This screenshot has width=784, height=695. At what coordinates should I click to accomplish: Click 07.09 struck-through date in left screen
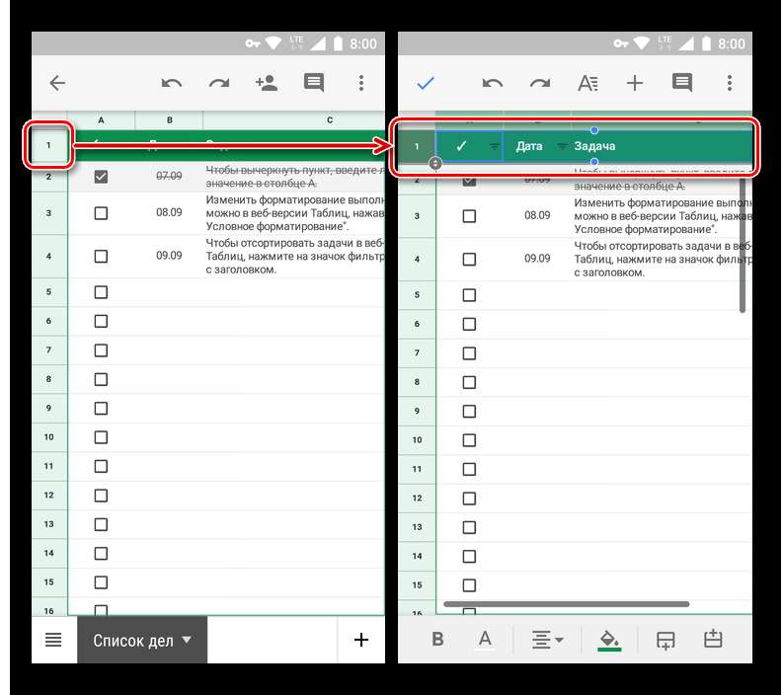coord(169,176)
